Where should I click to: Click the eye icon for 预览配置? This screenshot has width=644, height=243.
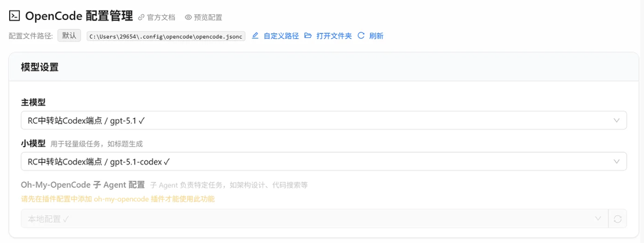(x=188, y=17)
